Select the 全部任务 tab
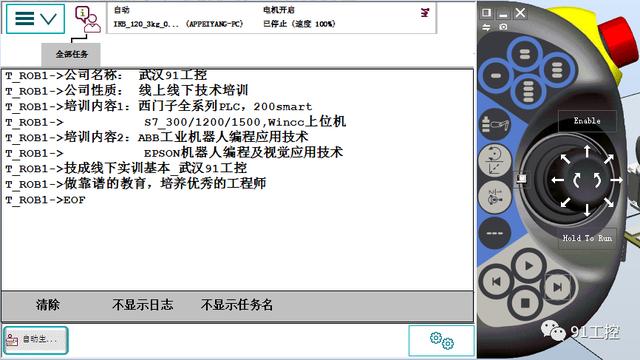This screenshot has width=640, height=360. (71, 54)
